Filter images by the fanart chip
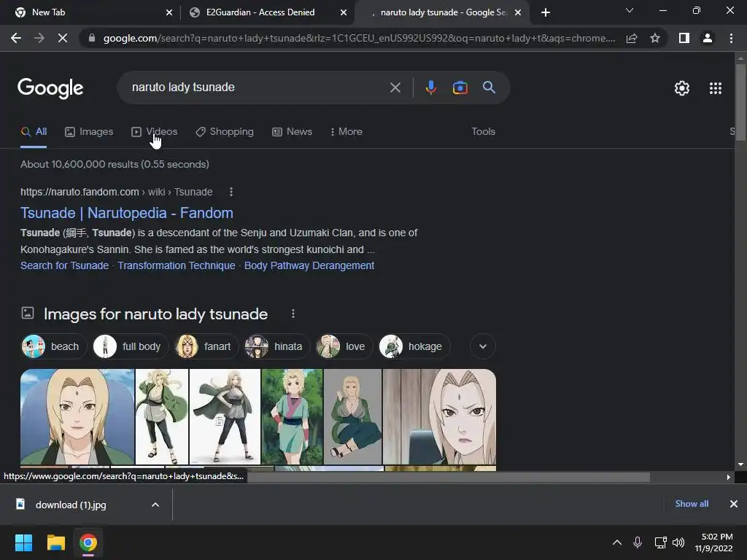747x560 pixels. [x=206, y=346]
